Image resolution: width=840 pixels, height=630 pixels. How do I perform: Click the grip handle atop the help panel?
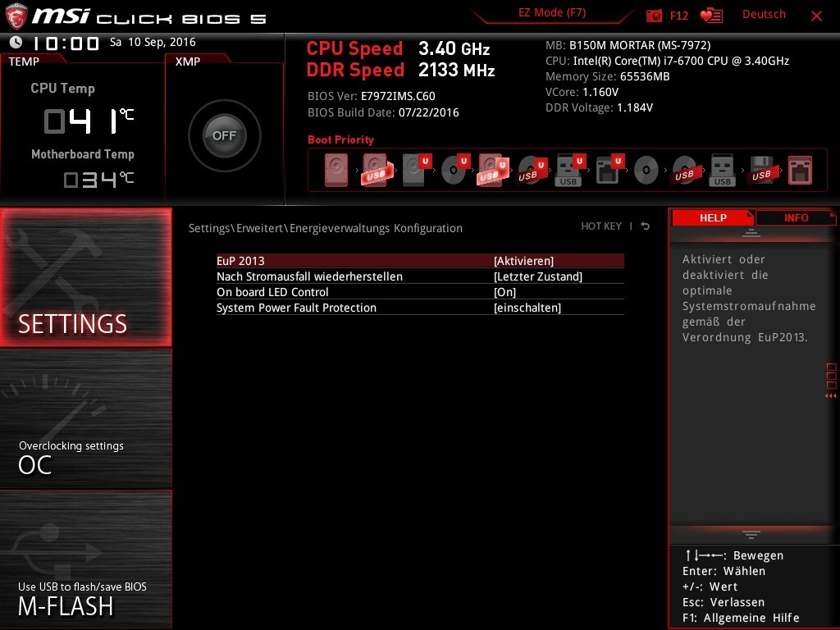(x=751, y=233)
